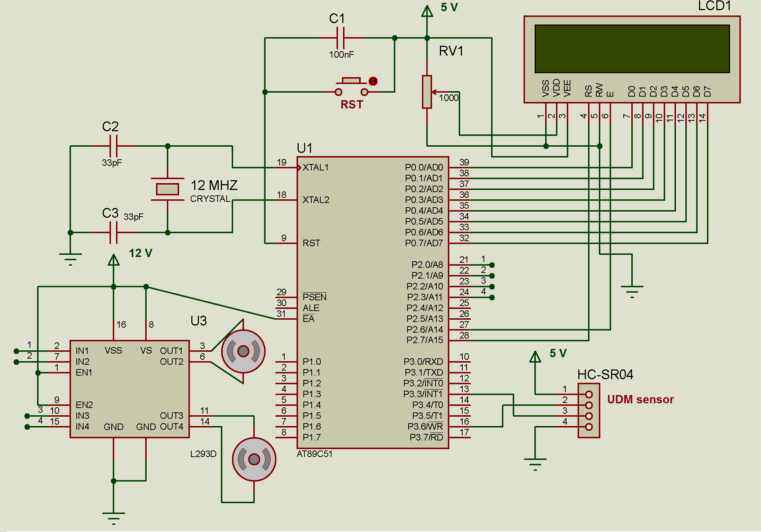
Task: Click the lower motor on OUT3/OUT4
Action: pyautogui.click(x=254, y=459)
